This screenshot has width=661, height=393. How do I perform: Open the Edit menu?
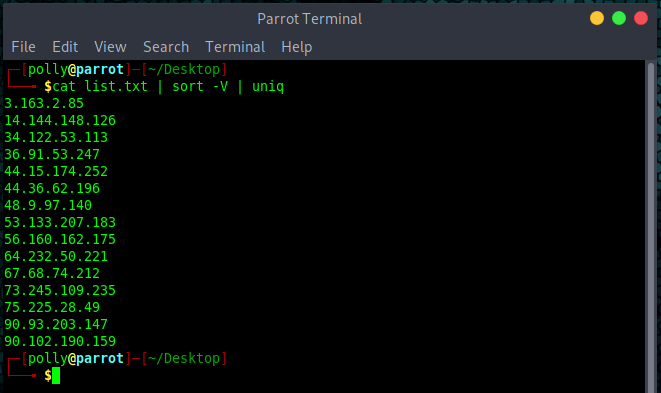65,47
